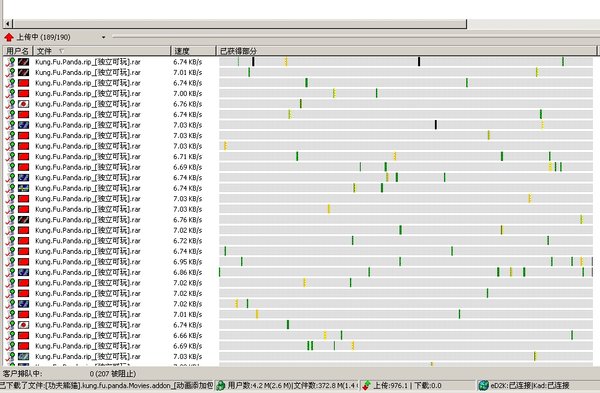Click the obtained-parts bar of the 6.86 KB/s row
The image size is (600, 393).
pos(406,272)
